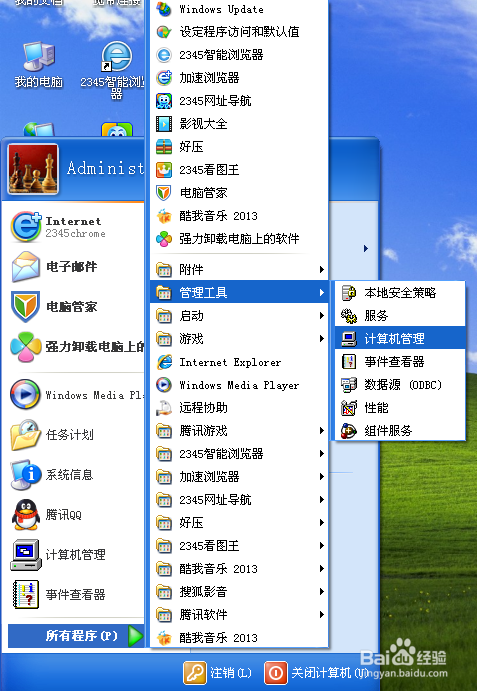Select 2345智能浏览器 folder entry
Screen dimensions: 477x691
(x=239, y=453)
